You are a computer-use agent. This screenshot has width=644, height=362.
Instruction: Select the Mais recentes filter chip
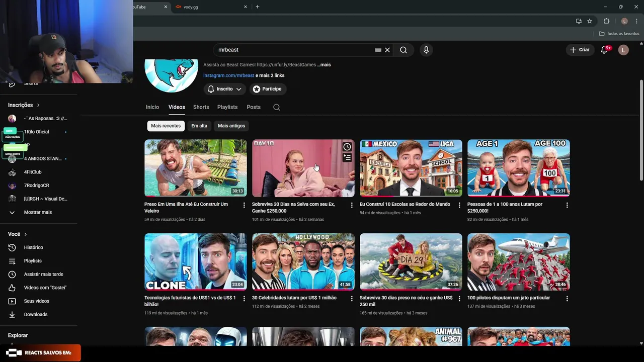pyautogui.click(x=166, y=126)
